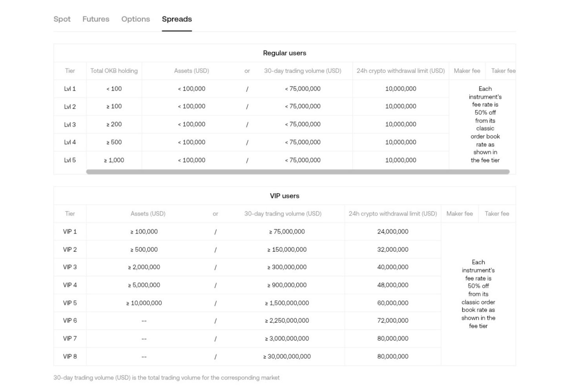The height and width of the screenshot is (392, 569).
Task: Click the Regular users table horizontal scrollbar
Action: click(297, 172)
